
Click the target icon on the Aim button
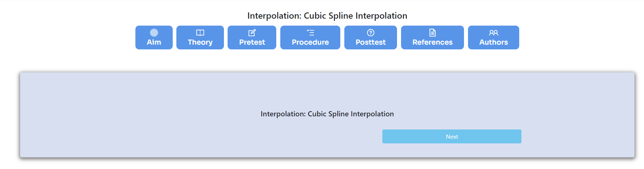(x=154, y=33)
